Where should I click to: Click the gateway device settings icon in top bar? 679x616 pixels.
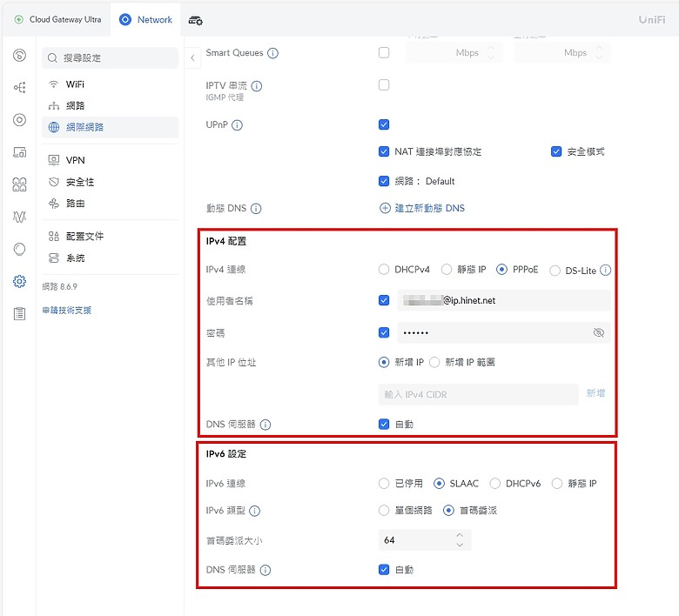(x=195, y=20)
